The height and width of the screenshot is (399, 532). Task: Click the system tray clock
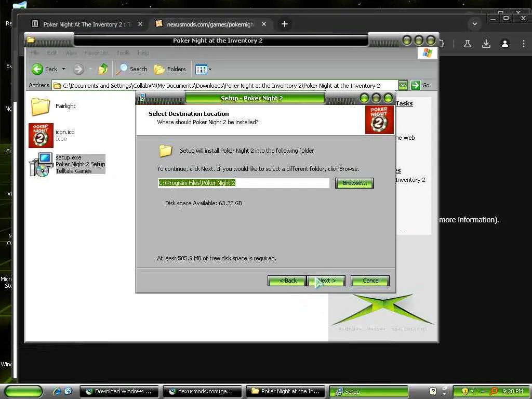click(x=513, y=391)
